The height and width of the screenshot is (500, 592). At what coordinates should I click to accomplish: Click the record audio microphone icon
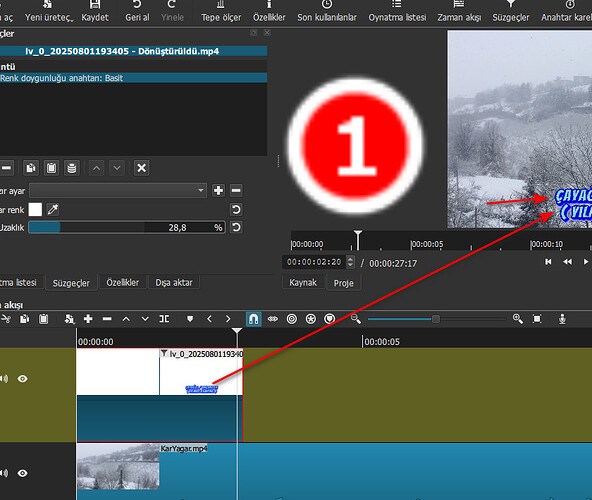point(562,319)
